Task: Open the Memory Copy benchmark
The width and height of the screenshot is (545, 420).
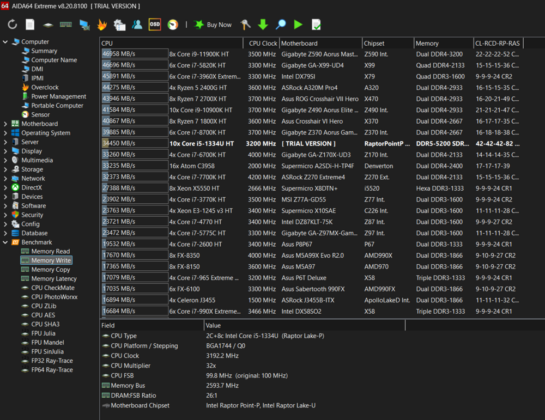Action: [50, 269]
